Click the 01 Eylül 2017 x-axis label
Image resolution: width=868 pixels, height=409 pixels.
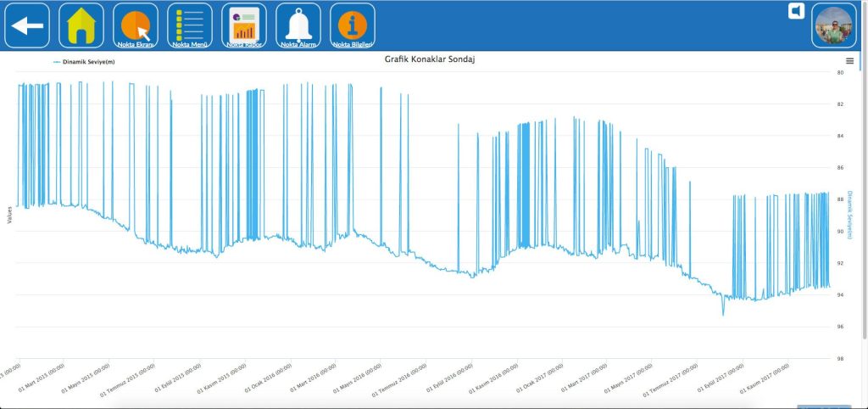tap(721, 378)
